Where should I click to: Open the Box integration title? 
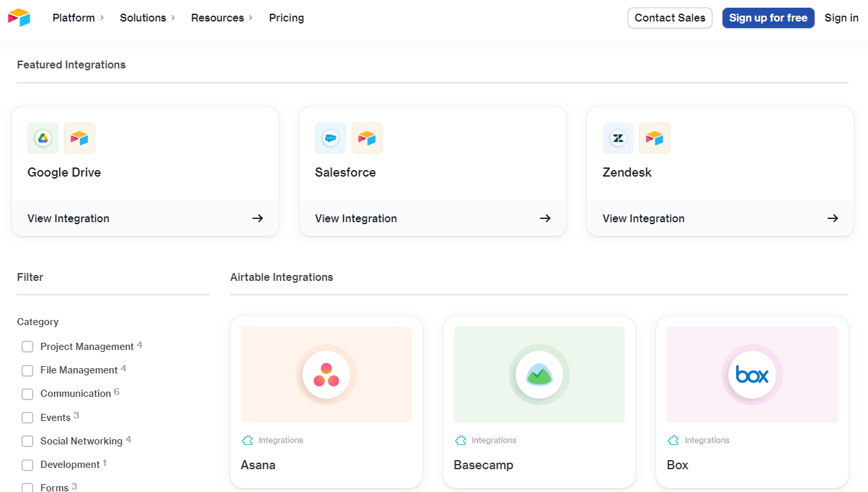(x=678, y=465)
